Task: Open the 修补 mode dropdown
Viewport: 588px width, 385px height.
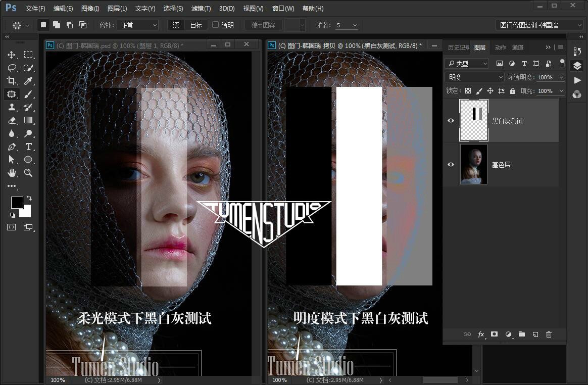Action: 137,25
